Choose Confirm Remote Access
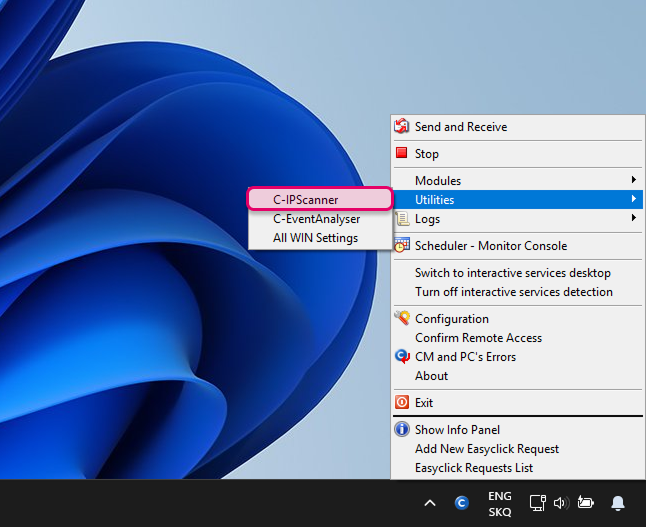The height and width of the screenshot is (527, 646). click(518, 337)
